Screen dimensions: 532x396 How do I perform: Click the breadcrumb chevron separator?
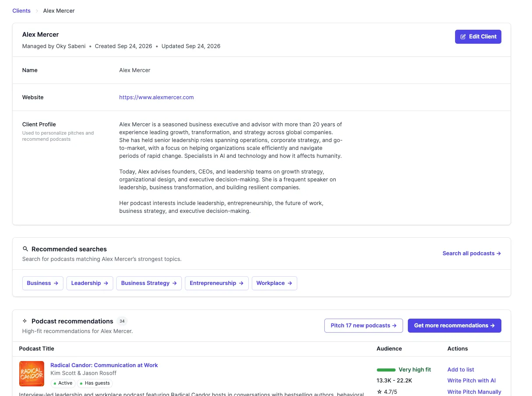[x=37, y=11]
